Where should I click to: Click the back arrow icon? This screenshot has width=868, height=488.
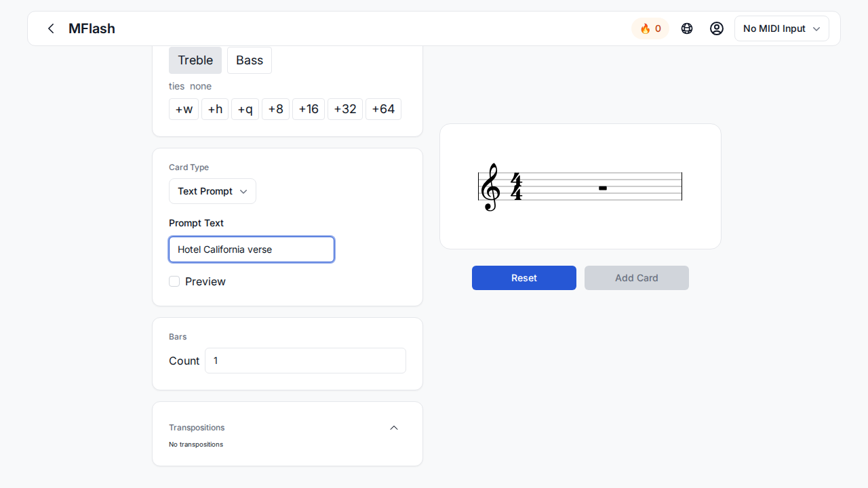point(51,28)
